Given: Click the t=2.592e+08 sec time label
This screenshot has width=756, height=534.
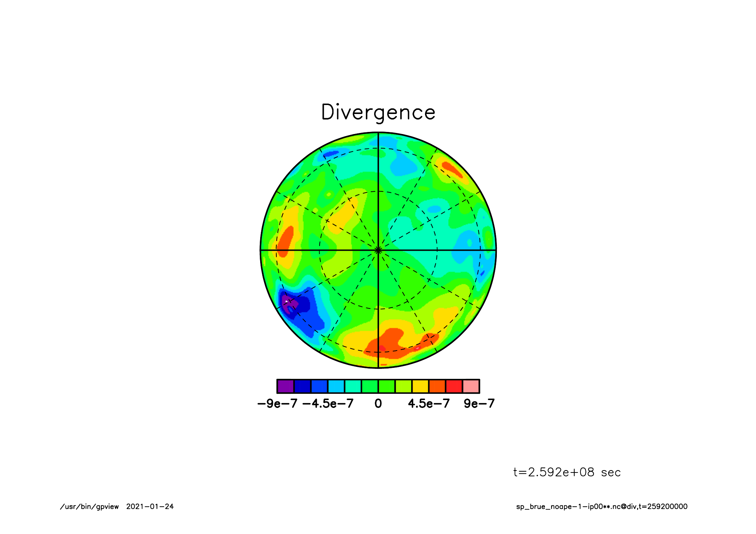Looking at the screenshot, I should pyautogui.click(x=567, y=472).
